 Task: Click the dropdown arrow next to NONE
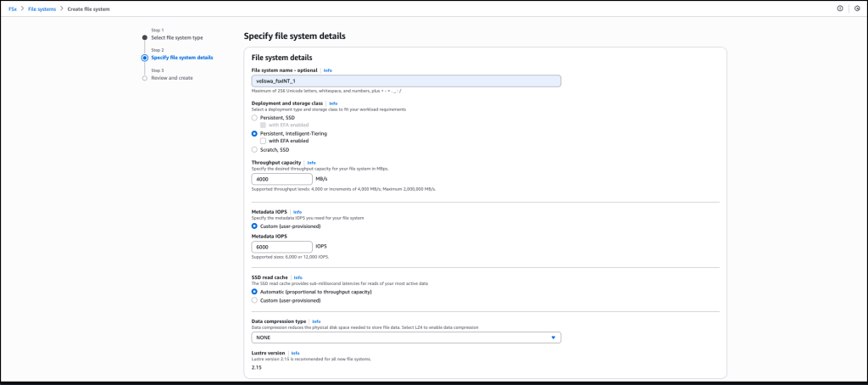click(x=553, y=338)
